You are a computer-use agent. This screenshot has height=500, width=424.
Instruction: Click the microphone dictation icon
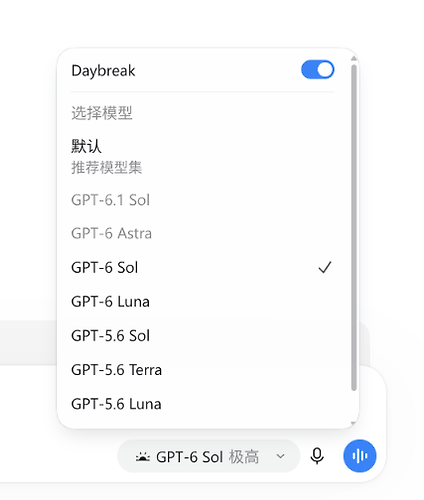tap(317, 456)
